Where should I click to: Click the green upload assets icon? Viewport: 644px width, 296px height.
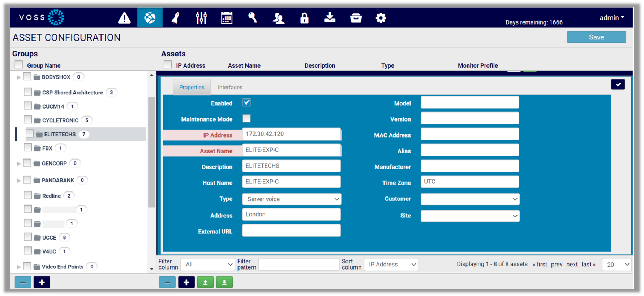pyautogui.click(x=205, y=282)
